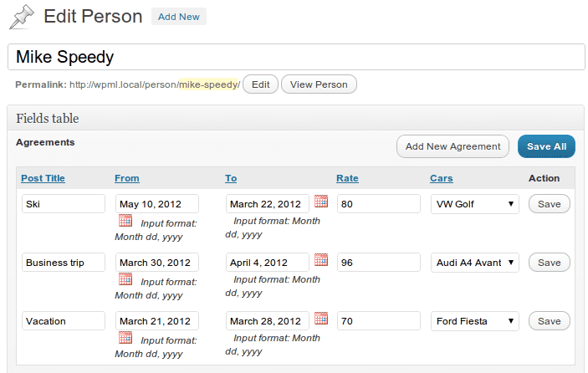Save the Business trip agreement row
The image size is (588, 373).
(550, 263)
